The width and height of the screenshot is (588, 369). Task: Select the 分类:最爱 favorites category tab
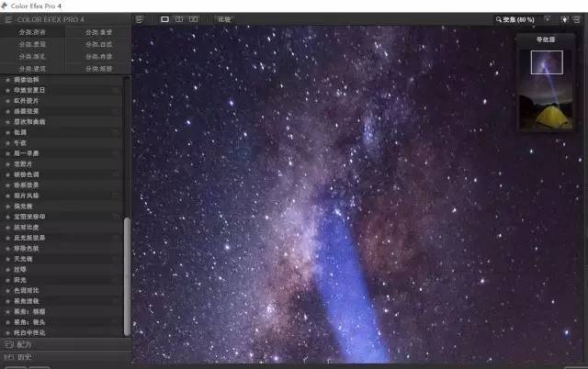pos(98,32)
